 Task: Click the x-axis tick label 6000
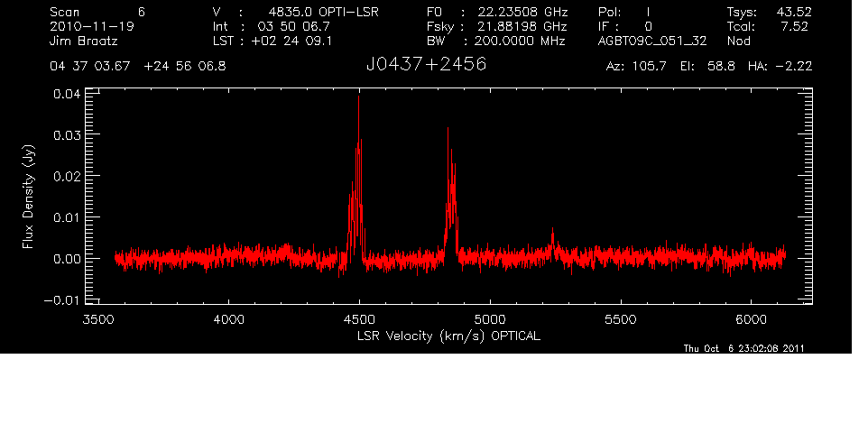pyautogui.click(x=752, y=319)
